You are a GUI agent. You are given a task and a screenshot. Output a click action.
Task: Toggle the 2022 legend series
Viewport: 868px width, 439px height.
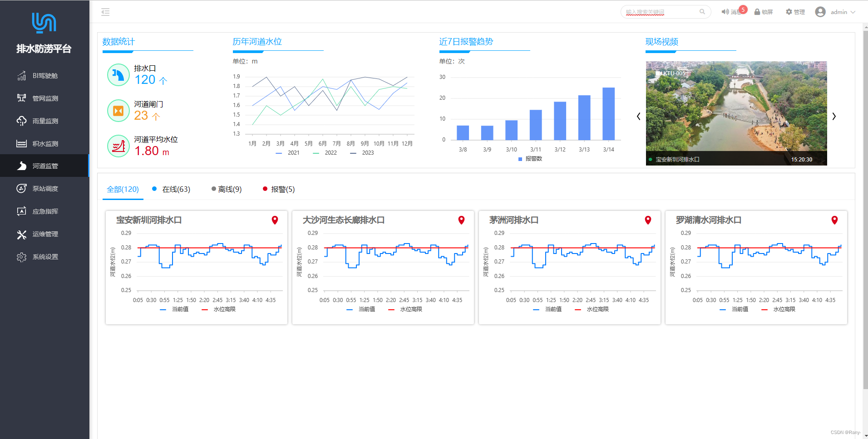tap(325, 153)
